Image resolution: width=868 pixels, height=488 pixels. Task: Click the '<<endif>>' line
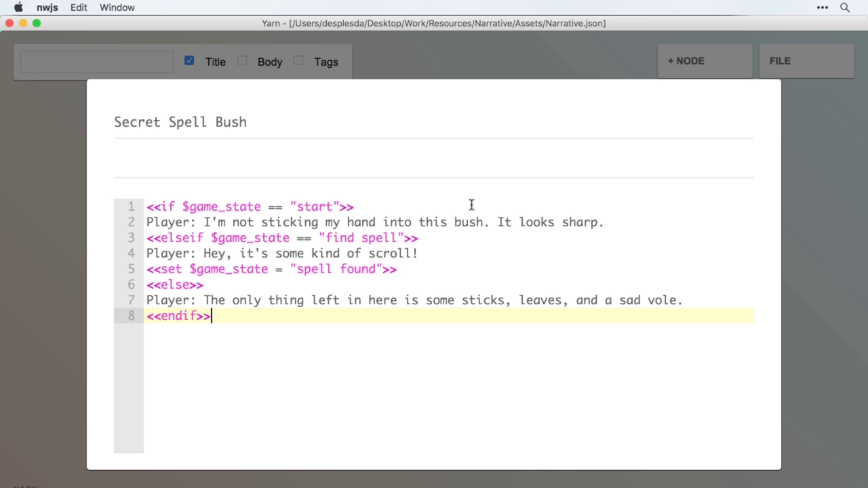pyautogui.click(x=179, y=316)
